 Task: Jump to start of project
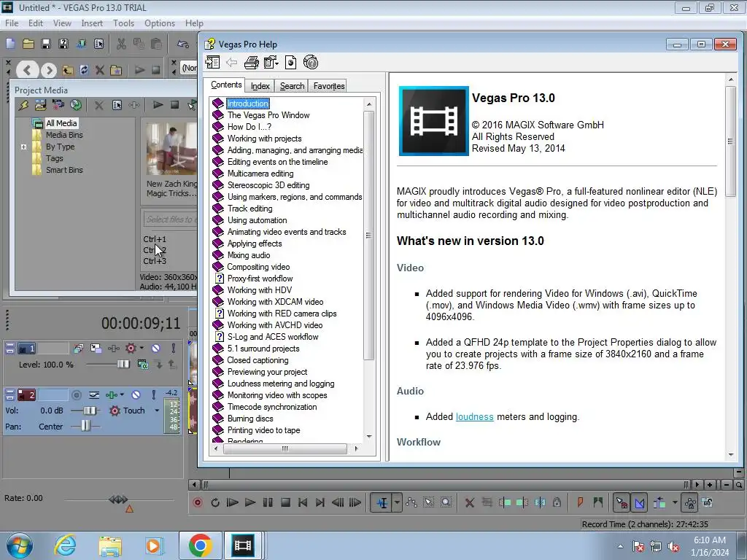(303, 502)
